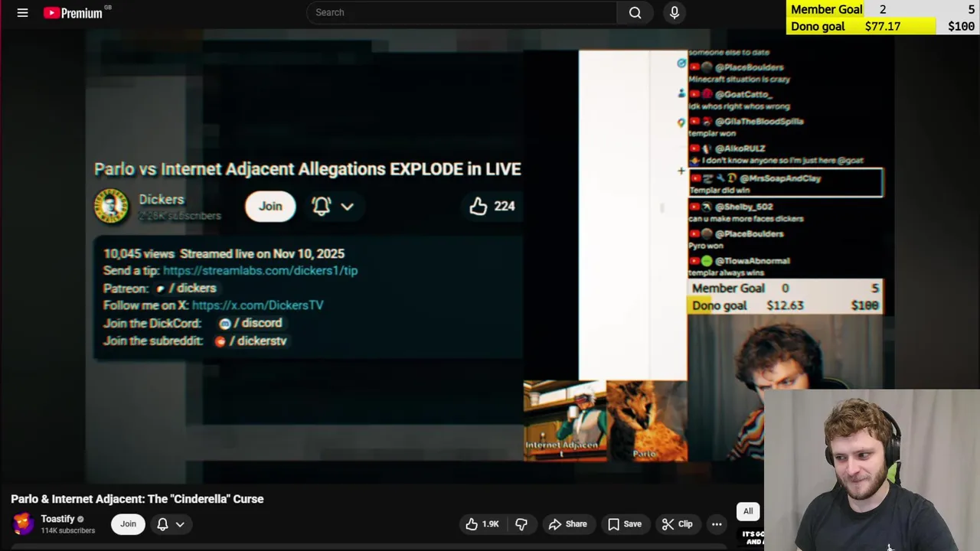This screenshot has height=551, width=980.
Task: Select the All filter chip
Action: click(x=748, y=511)
